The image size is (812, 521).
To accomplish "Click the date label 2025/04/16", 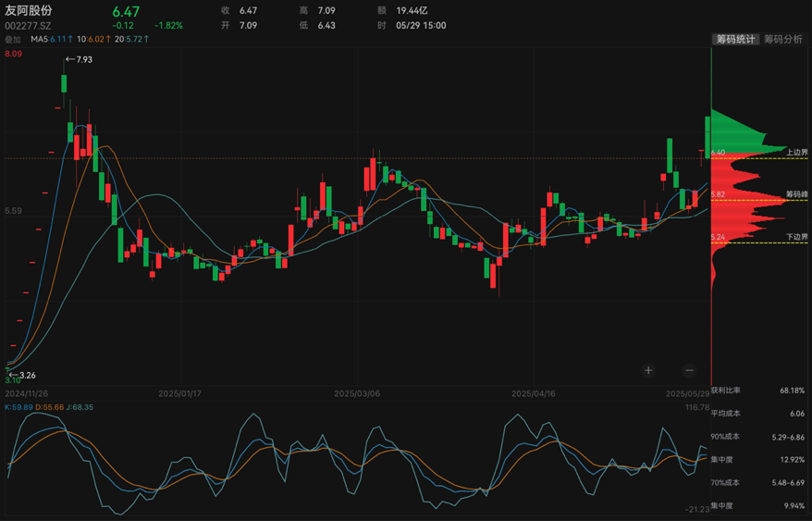I will [534, 393].
